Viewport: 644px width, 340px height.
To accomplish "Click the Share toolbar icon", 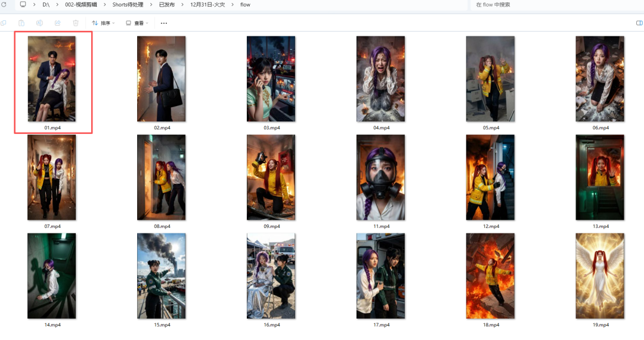I will 57,23.
